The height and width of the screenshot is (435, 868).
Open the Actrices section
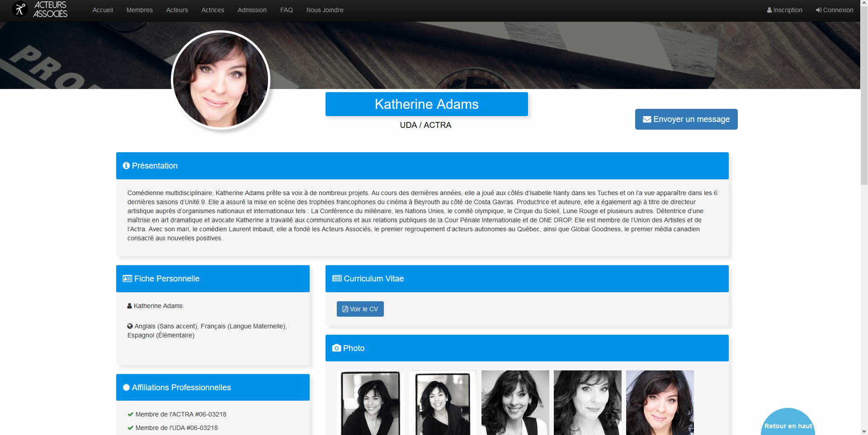(x=212, y=10)
